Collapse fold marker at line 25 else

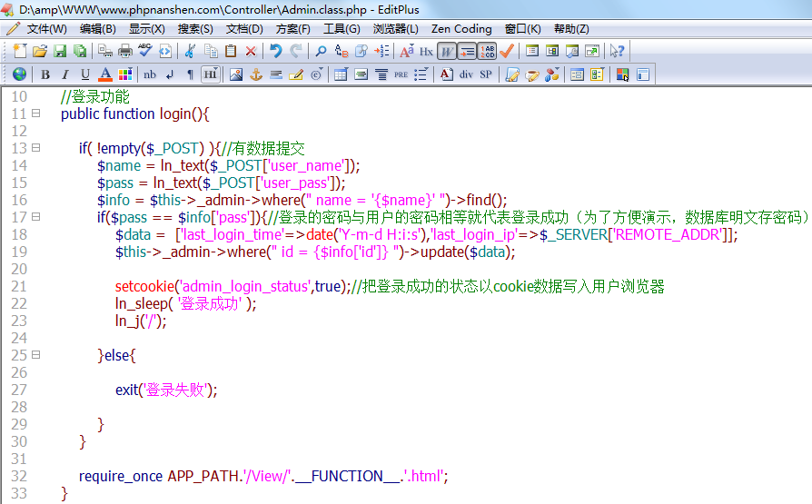tap(35, 355)
